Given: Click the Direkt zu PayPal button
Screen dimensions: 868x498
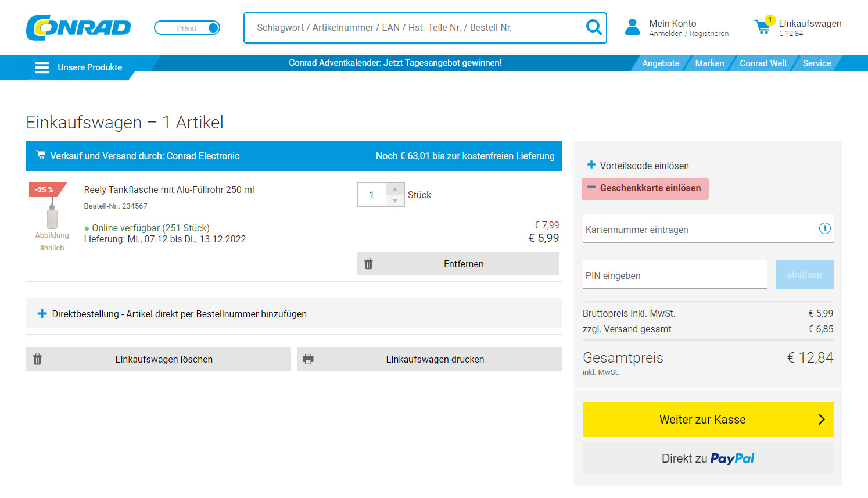Looking at the screenshot, I should point(708,459).
